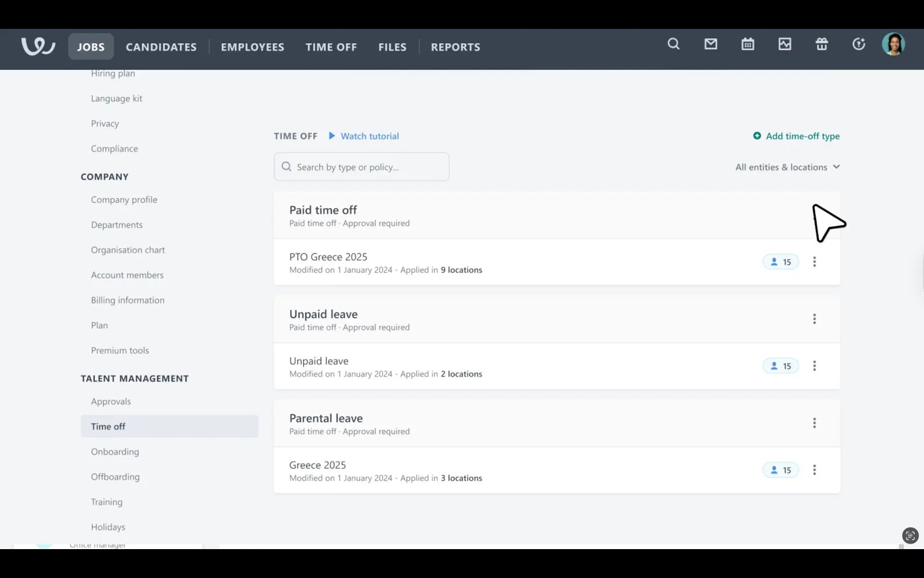
Task: Click the plus icon for Add time-off type
Action: [x=757, y=136]
